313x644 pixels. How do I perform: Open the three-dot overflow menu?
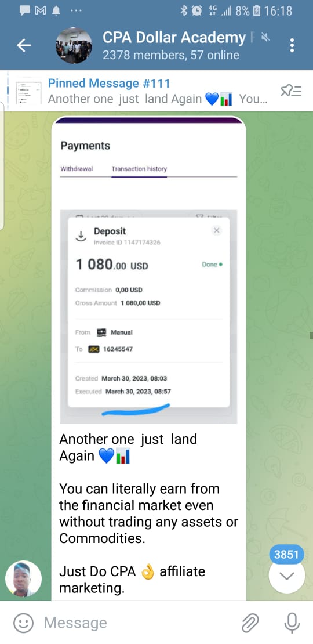pyautogui.click(x=292, y=45)
